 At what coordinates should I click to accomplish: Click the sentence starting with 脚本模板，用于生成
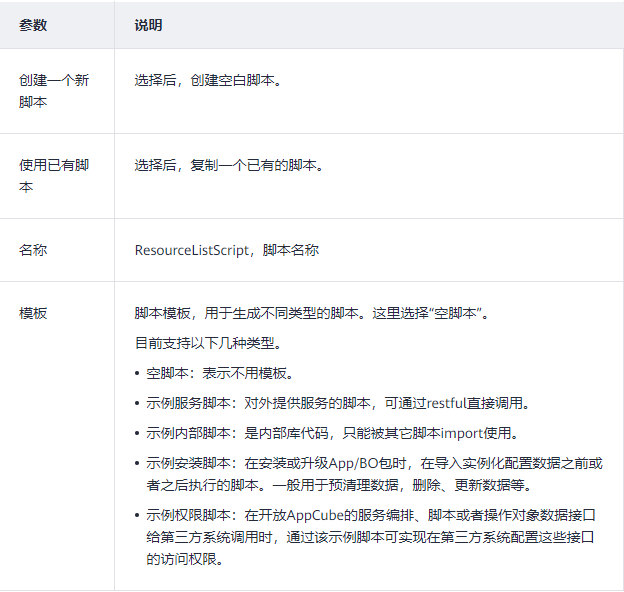click(311, 313)
